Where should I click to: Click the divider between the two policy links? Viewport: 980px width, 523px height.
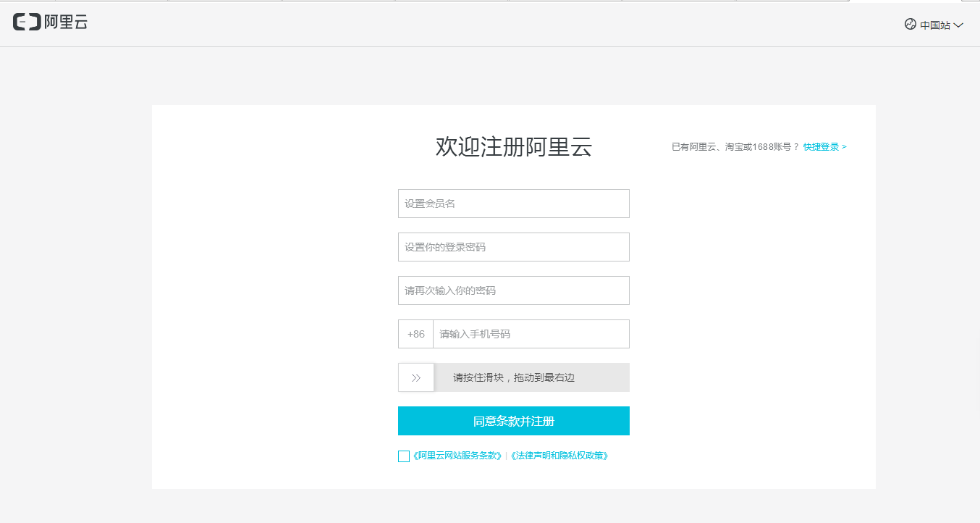(x=506, y=456)
